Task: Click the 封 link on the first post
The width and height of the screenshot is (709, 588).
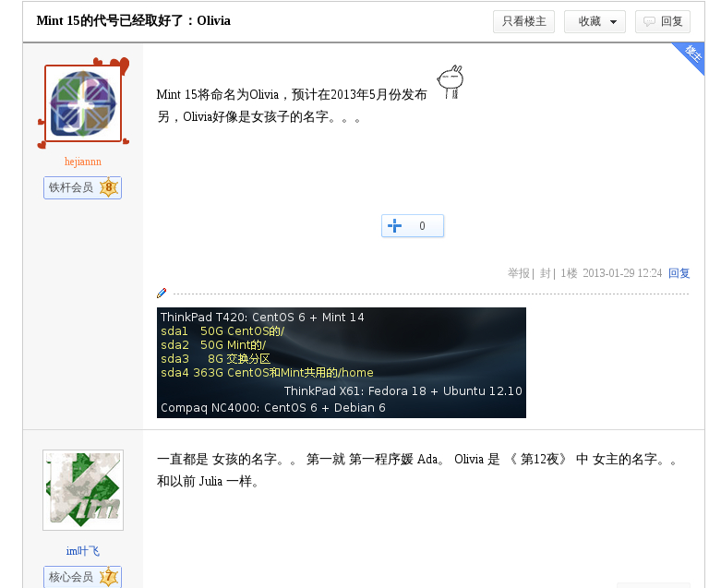Action: tap(545, 273)
